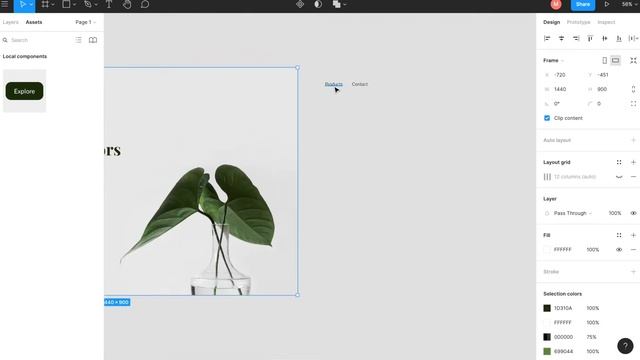Open the main hamburger menu

point(4,4)
